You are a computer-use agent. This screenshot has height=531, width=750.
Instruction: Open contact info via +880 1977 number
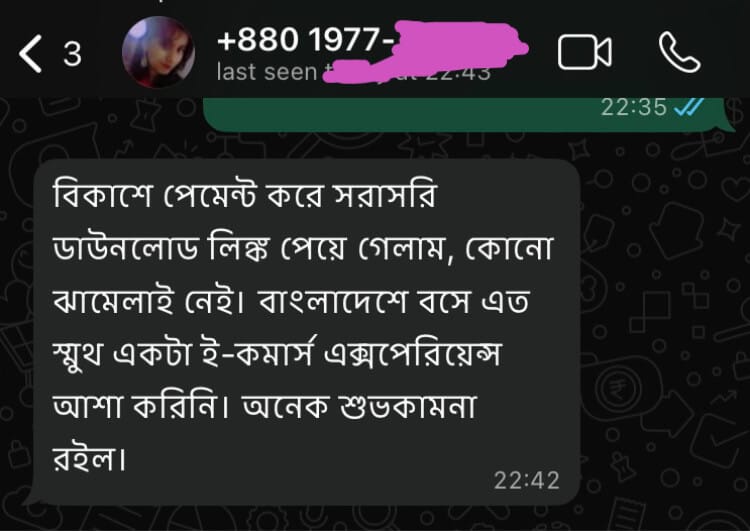click(x=306, y=39)
